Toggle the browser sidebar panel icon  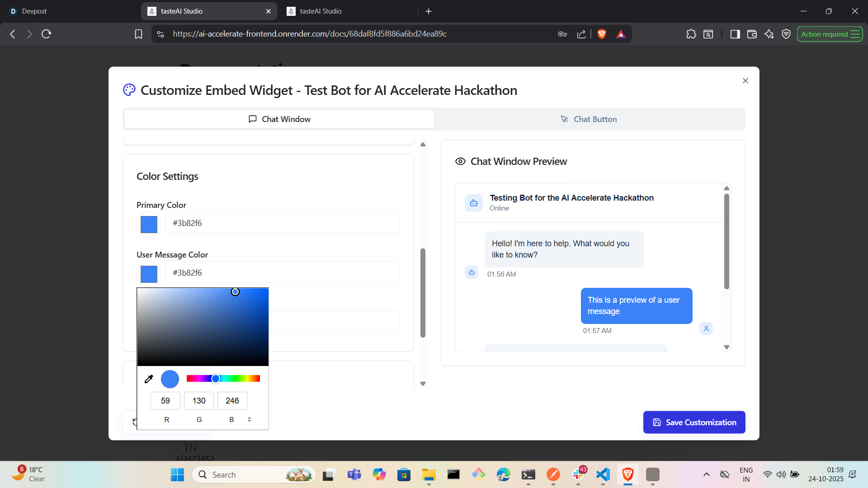point(735,34)
